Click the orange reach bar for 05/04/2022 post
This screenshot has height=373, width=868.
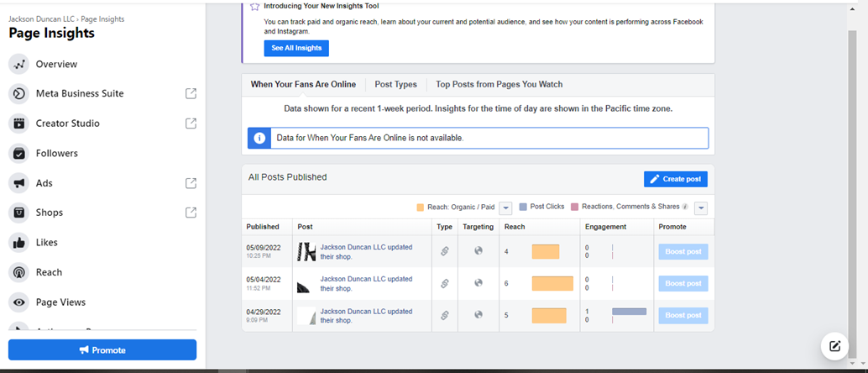point(552,284)
